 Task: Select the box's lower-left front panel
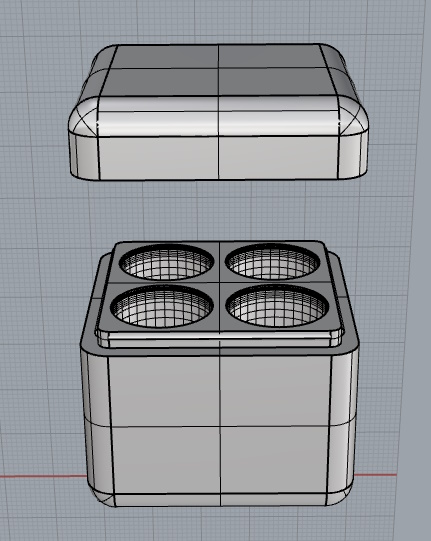[x=166, y=461]
